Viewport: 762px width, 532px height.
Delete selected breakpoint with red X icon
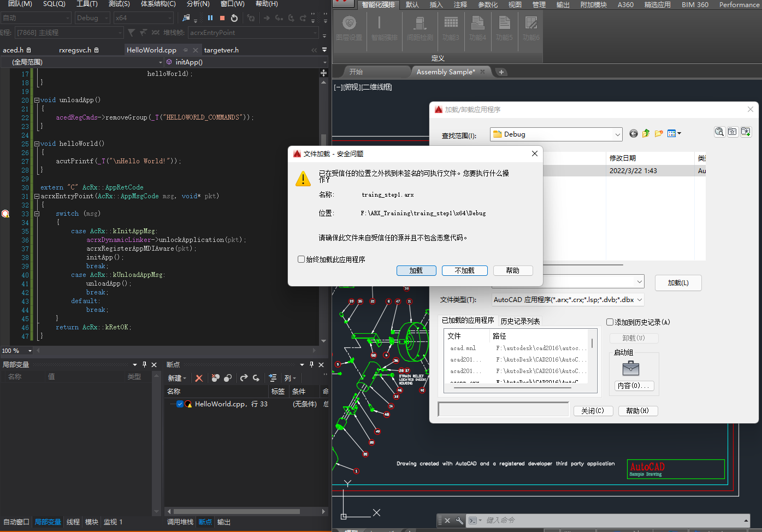click(x=199, y=378)
